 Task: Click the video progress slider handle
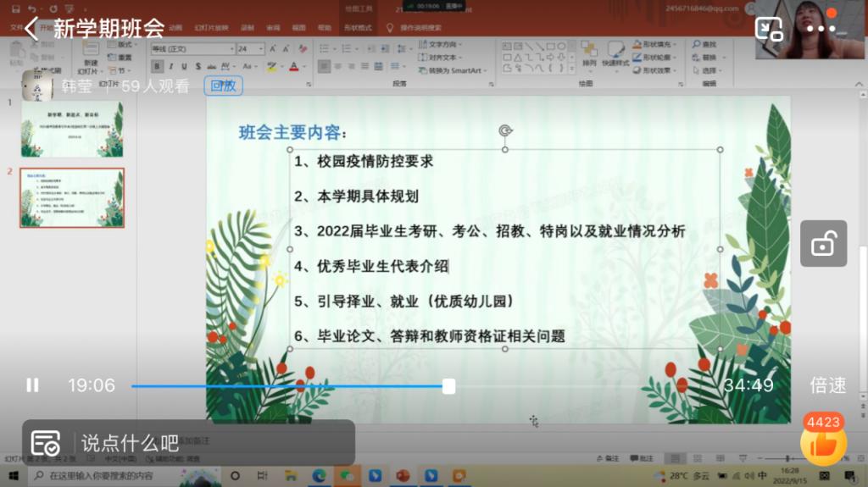[448, 386]
